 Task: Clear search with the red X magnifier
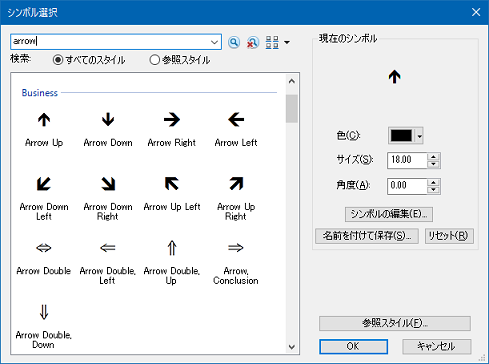253,42
